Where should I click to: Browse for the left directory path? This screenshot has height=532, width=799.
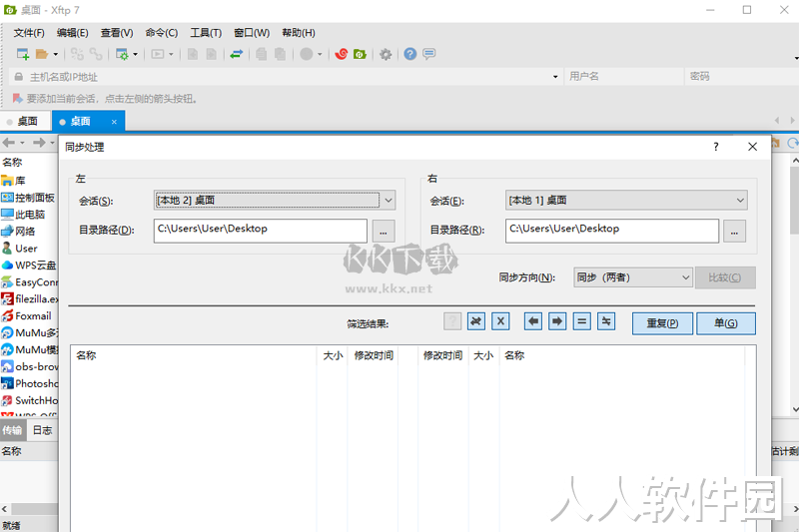point(384,232)
